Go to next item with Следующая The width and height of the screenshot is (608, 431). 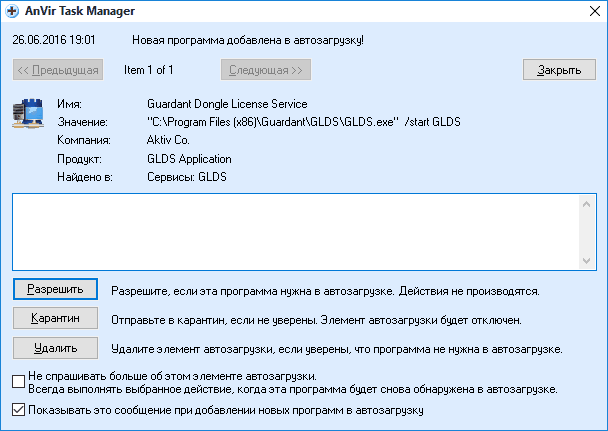265,70
